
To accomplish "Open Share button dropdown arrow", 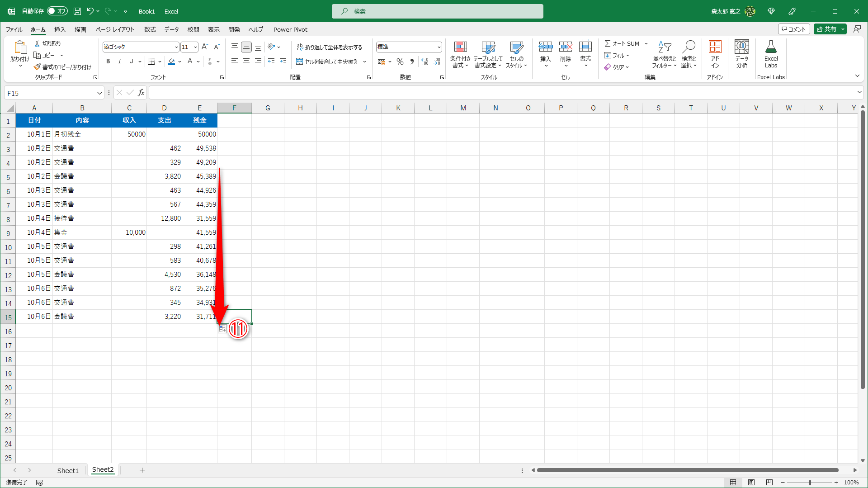I will coord(843,29).
